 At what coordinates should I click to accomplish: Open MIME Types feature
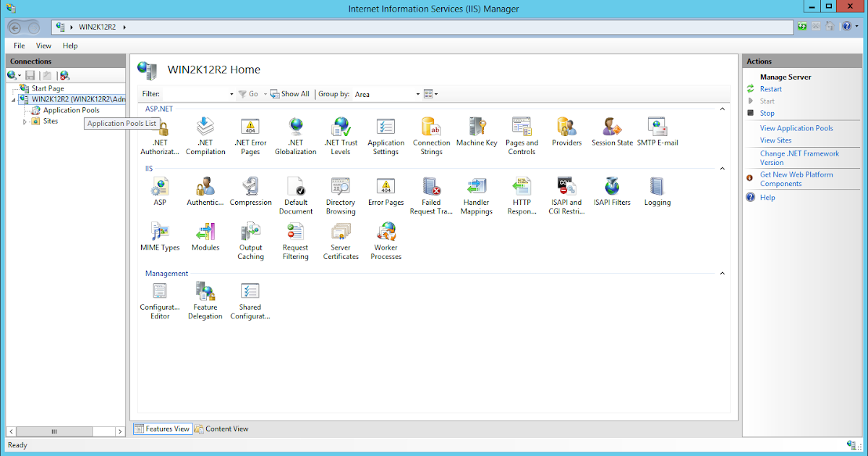(x=160, y=237)
